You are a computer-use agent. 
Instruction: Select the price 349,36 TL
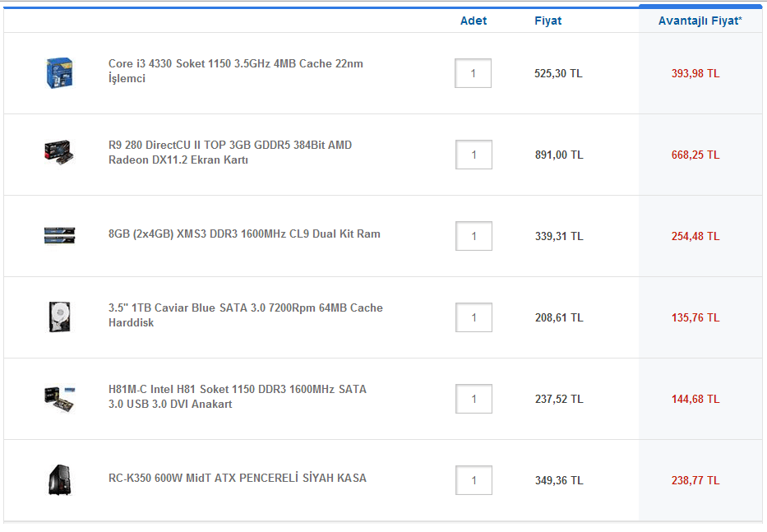click(559, 480)
